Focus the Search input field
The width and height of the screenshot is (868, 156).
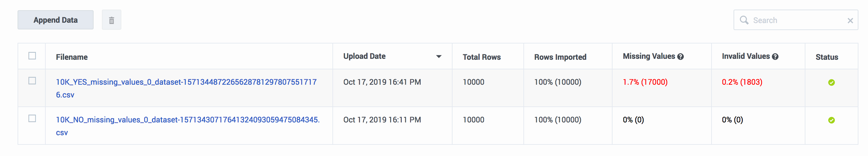pyautogui.click(x=798, y=20)
